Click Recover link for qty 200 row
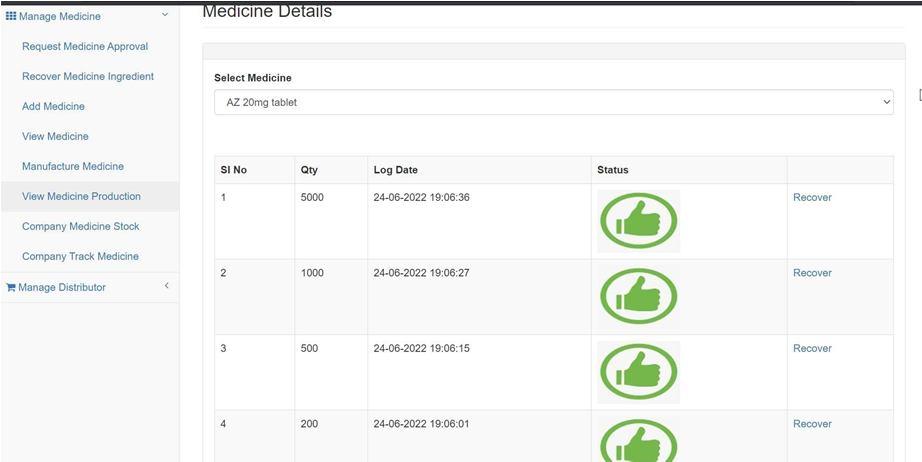922x462 pixels. pos(812,424)
